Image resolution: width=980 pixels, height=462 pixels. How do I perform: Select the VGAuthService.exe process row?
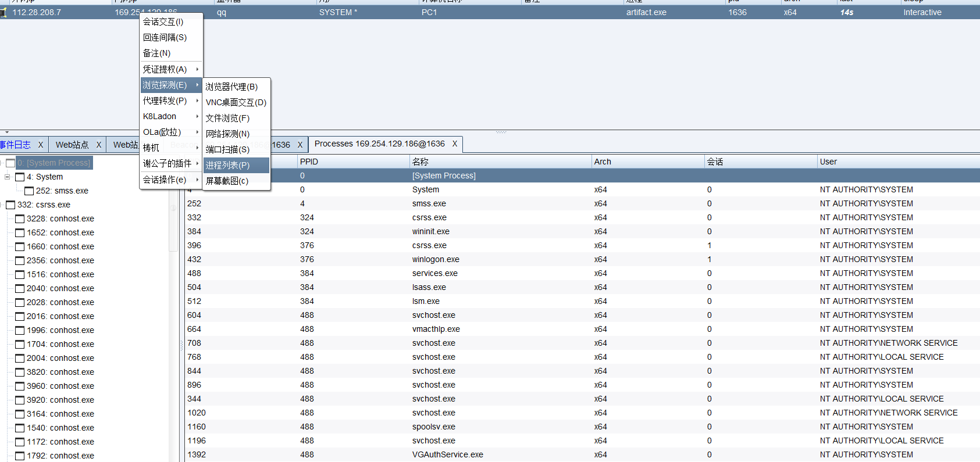583,454
